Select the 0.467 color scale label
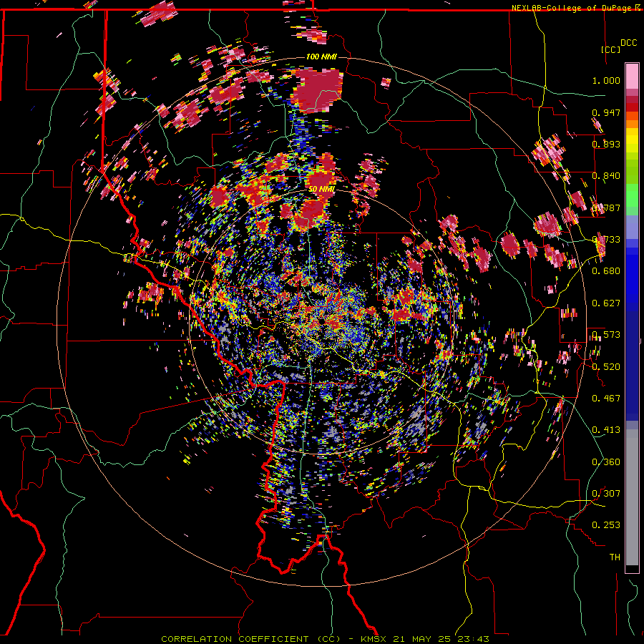Image resolution: width=644 pixels, height=644 pixels. (x=606, y=399)
